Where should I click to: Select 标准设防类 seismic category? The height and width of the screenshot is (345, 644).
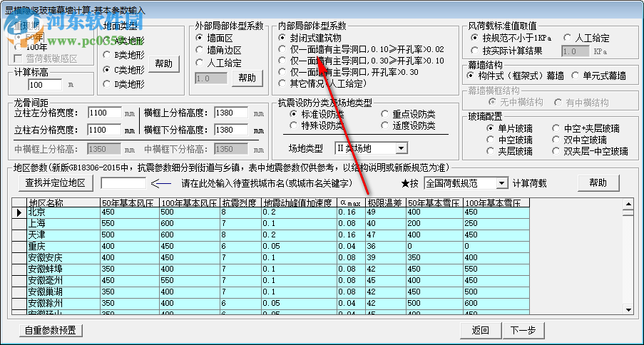tap(317, 114)
